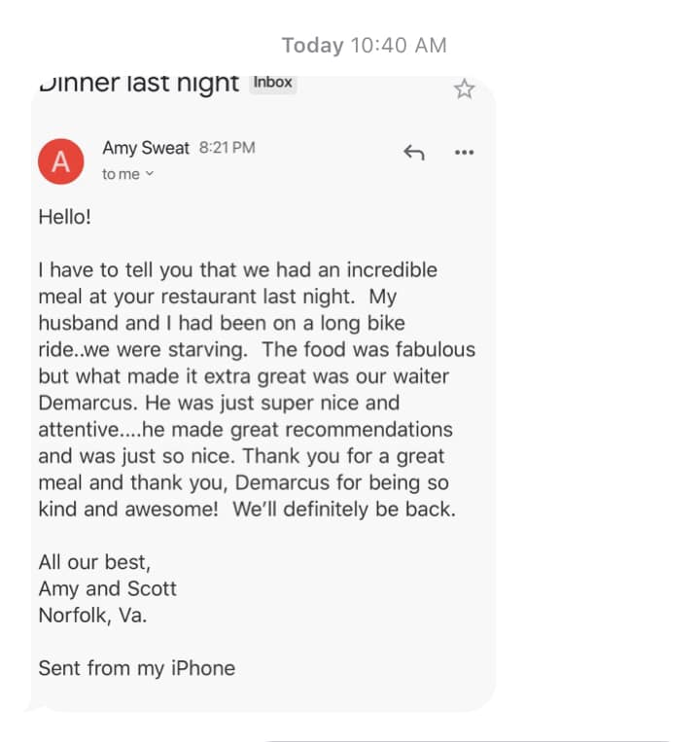The width and height of the screenshot is (700, 742).
Task: Click the word recommendations in the message
Action: (x=369, y=430)
